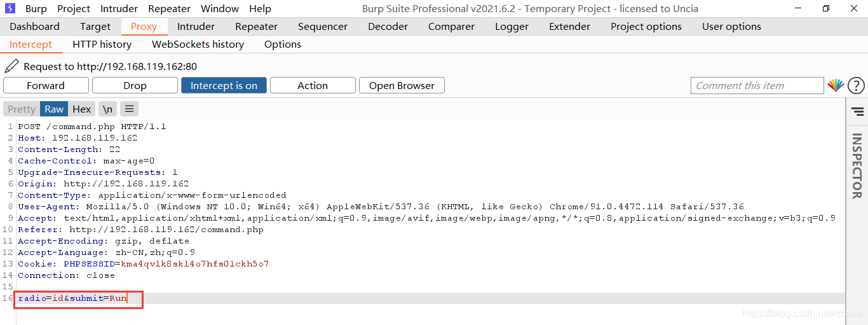
Task: Click the Connection: close header line
Action: coord(66,275)
